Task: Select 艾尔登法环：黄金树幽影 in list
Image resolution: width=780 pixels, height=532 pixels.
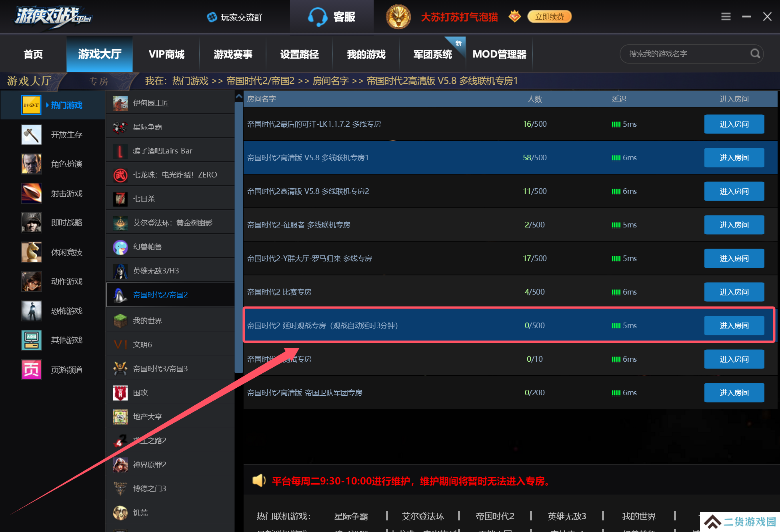Action: pyautogui.click(x=170, y=223)
